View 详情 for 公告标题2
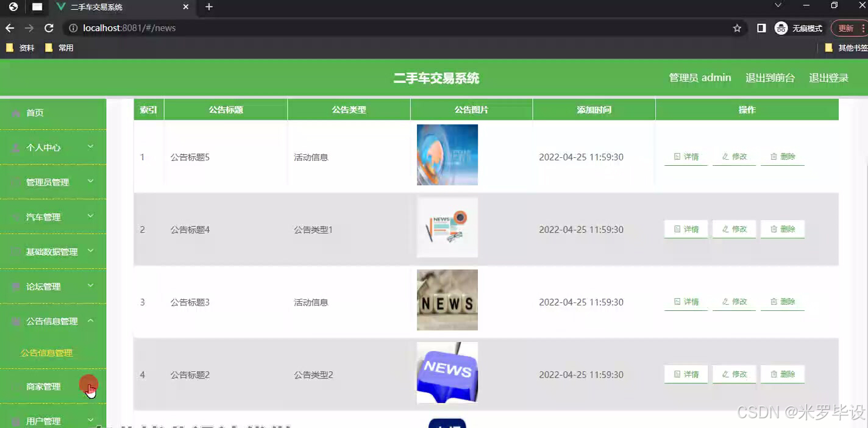868x428 pixels. point(686,374)
